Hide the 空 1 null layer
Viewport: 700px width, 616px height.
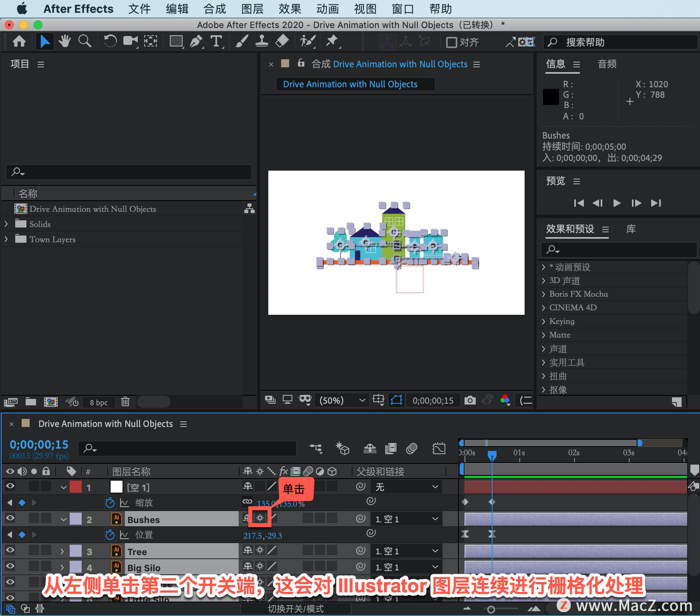[10, 486]
